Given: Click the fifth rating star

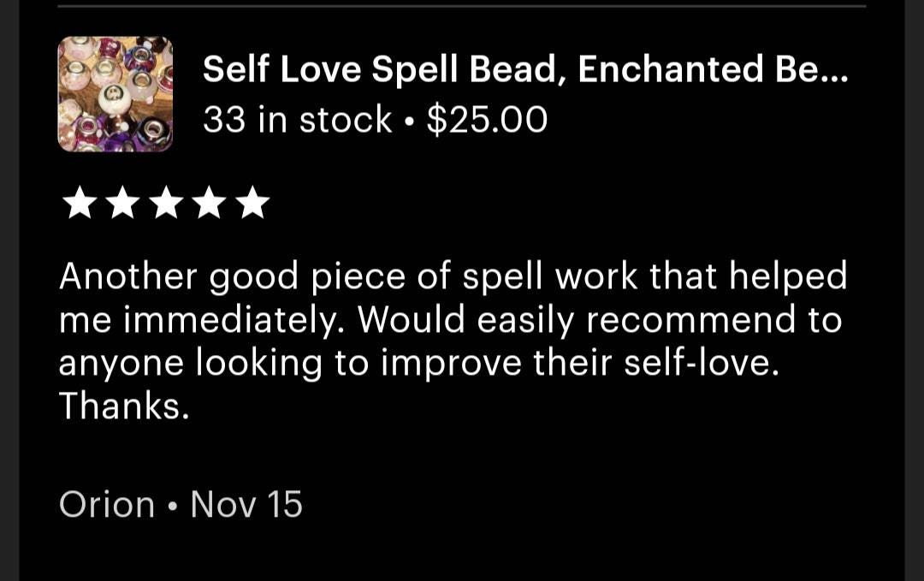Looking at the screenshot, I should 252,203.
